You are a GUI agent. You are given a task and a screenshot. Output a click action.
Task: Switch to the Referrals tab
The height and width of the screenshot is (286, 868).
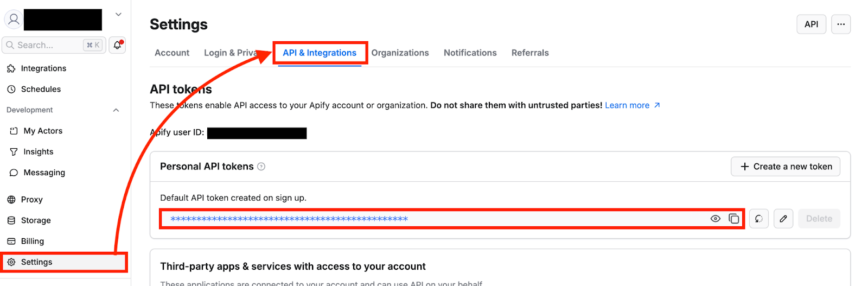coord(530,53)
